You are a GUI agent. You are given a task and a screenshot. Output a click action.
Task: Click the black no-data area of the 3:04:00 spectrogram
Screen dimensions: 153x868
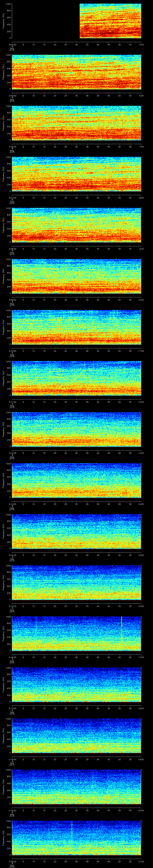(x=46, y=21)
